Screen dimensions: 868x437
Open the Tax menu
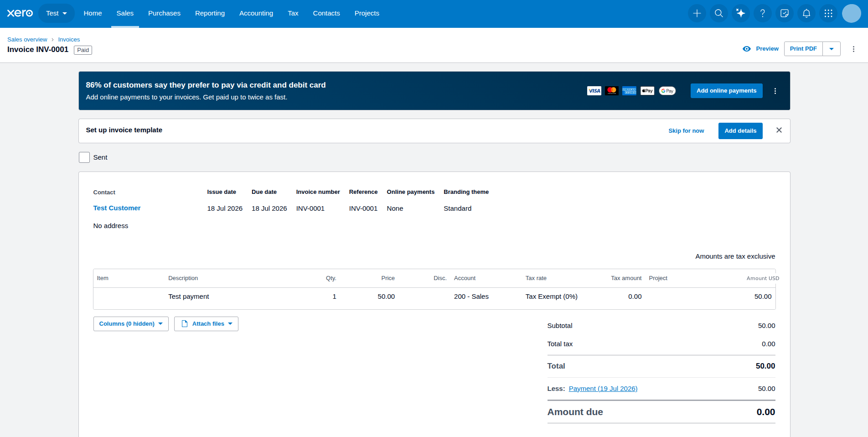click(293, 13)
